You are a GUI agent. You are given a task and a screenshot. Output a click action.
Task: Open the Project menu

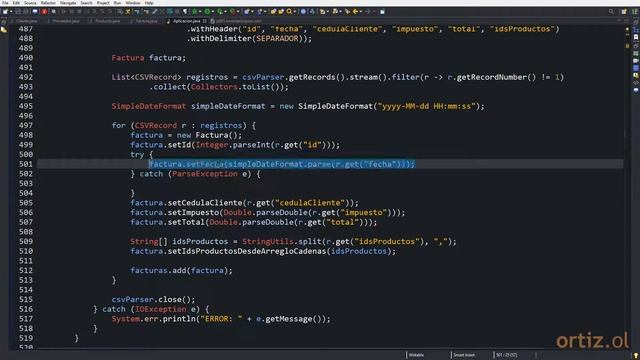103,3
